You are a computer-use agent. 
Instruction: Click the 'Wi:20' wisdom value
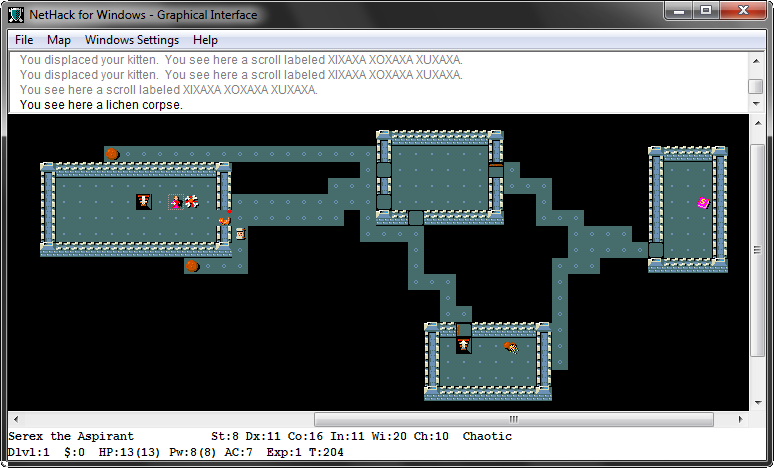coord(389,436)
